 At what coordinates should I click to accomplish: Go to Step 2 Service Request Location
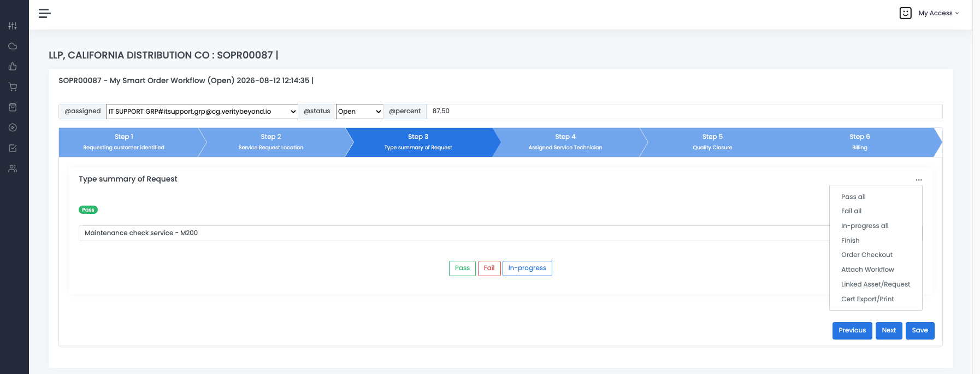271,142
